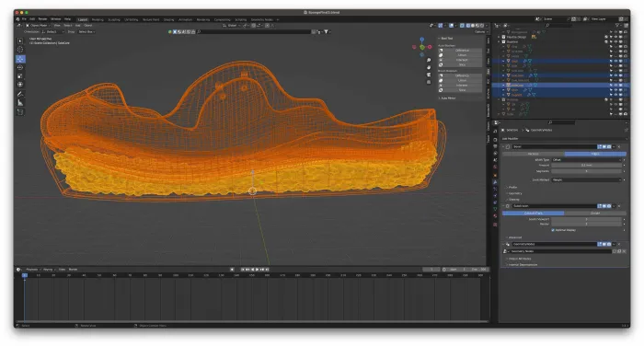Image resolution: width=644 pixels, height=346 pixels.
Task: Open the File menu
Action: 24,19
